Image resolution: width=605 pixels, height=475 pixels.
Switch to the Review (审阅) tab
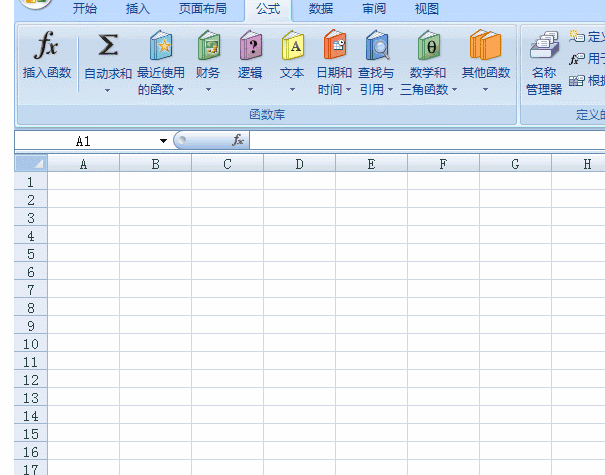pyautogui.click(x=374, y=8)
